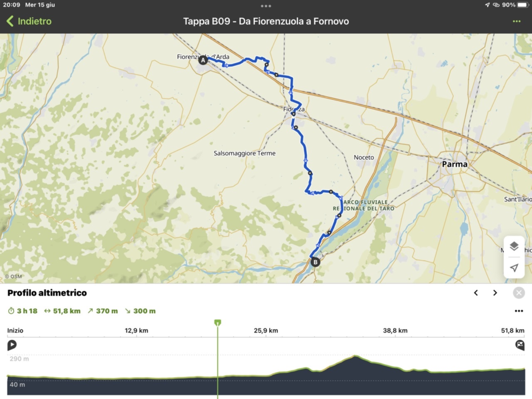Tap the duration 3 h 18 stat

coord(22,311)
